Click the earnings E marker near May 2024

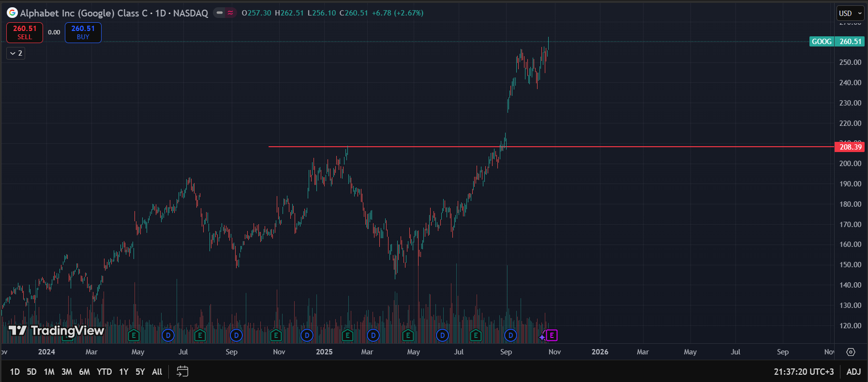coord(134,335)
